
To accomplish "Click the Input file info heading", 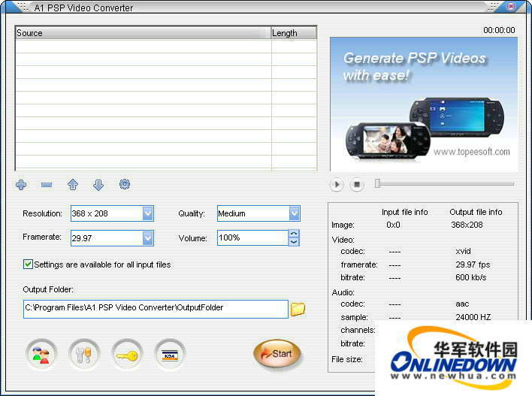I will click(x=405, y=212).
